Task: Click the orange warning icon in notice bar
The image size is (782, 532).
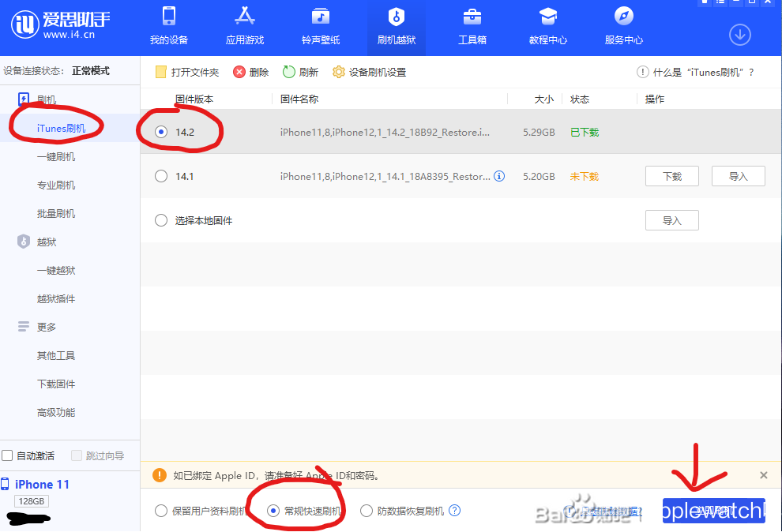Action: coord(160,475)
